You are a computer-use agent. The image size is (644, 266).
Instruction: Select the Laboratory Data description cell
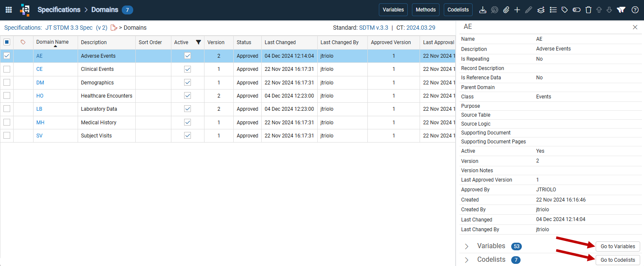click(106, 109)
